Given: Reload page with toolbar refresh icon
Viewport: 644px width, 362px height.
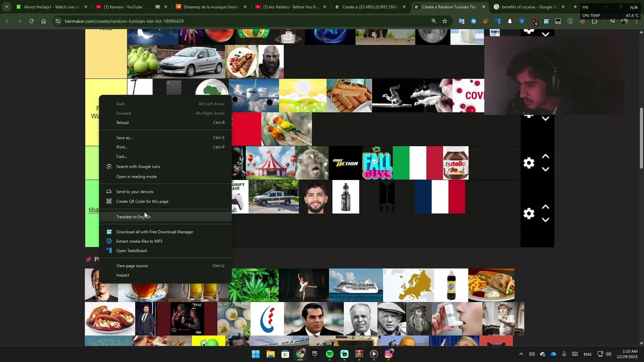Looking at the screenshot, I should click(31, 21).
